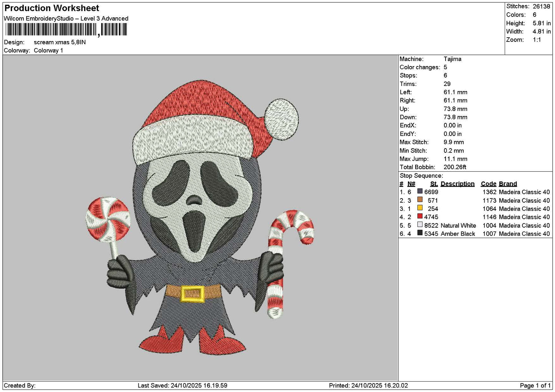Click the Machine value 'Tajima'
The image size is (555, 392).
[x=452, y=59]
